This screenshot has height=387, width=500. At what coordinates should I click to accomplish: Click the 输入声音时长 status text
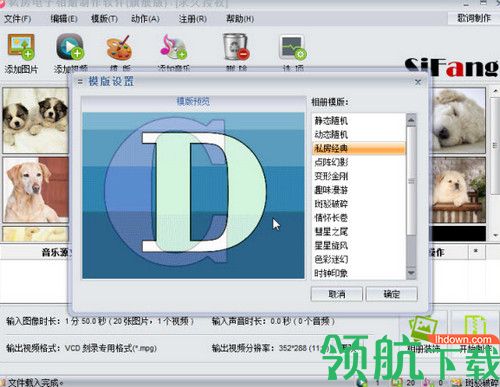coord(273,321)
